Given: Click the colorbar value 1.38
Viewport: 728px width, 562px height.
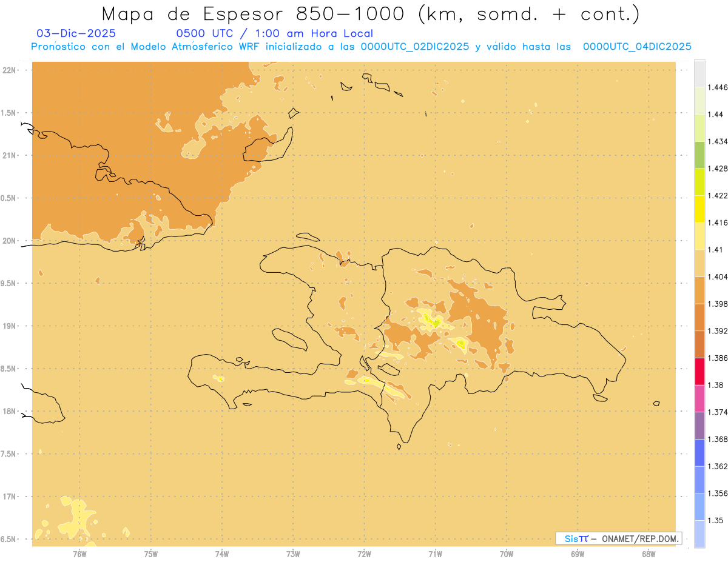Looking at the screenshot, I should click(716, 385).
